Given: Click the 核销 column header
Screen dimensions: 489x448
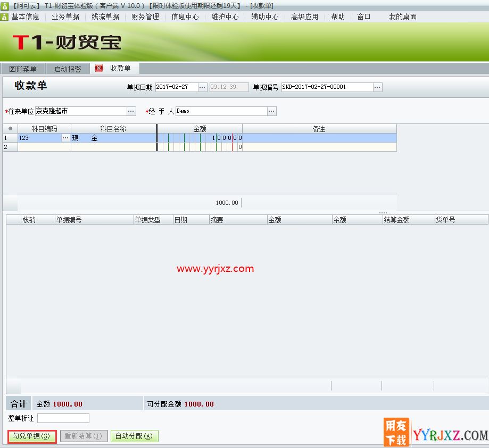Looking at the screenshot, I should pyautogui.click(x=38, y=220).
